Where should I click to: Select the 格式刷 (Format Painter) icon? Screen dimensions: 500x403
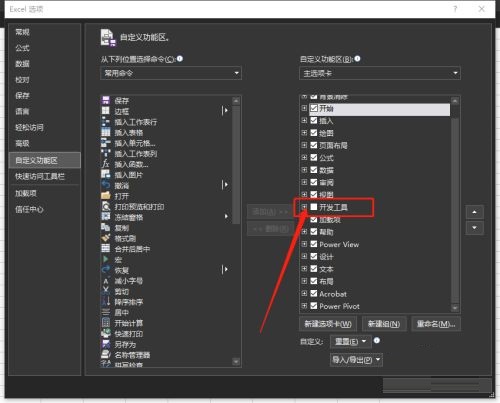coord(106,238)
